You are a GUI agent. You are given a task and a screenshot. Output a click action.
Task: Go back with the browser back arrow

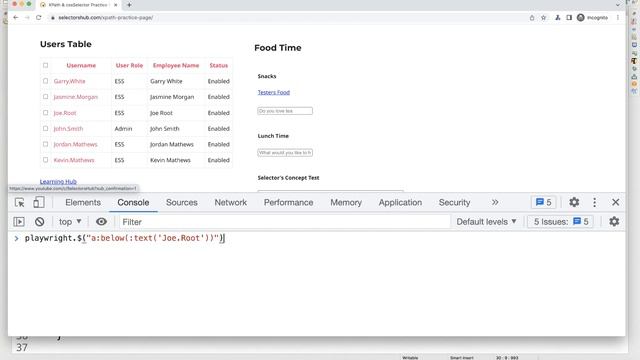(x=16, y=18)
